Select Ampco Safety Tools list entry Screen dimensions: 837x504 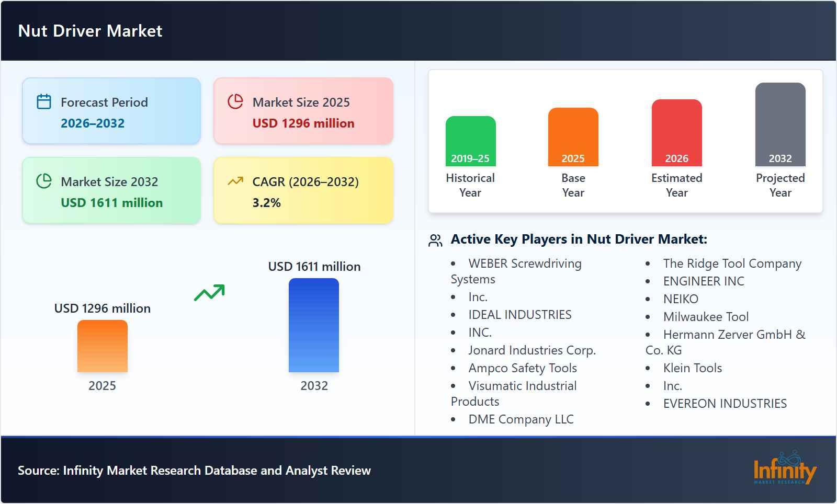523,368
